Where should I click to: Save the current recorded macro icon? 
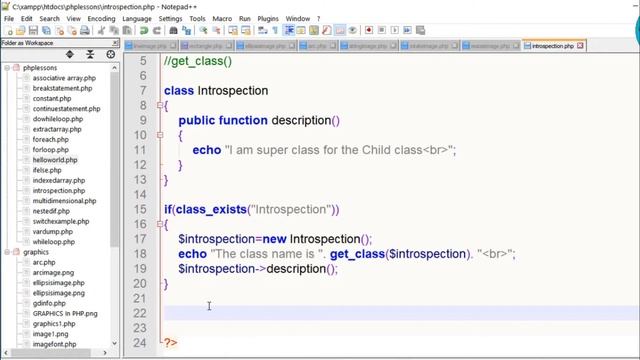click(x=420, y=31)
